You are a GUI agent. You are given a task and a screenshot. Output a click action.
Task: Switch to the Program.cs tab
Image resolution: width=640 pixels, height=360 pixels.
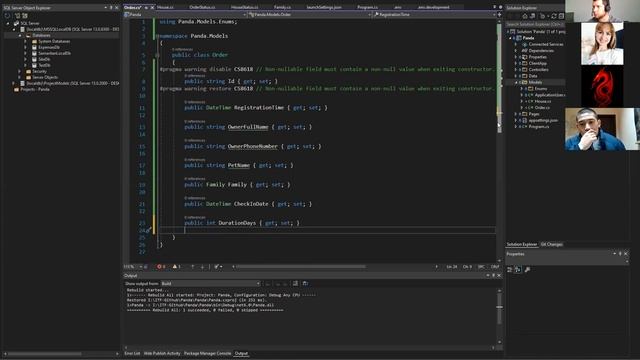[x=367, y=7]
